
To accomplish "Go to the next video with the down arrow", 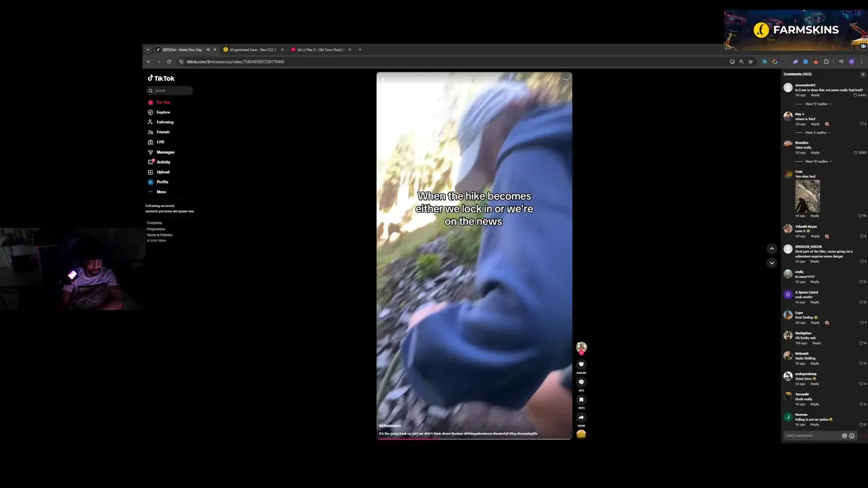I will tap(772, 263).
